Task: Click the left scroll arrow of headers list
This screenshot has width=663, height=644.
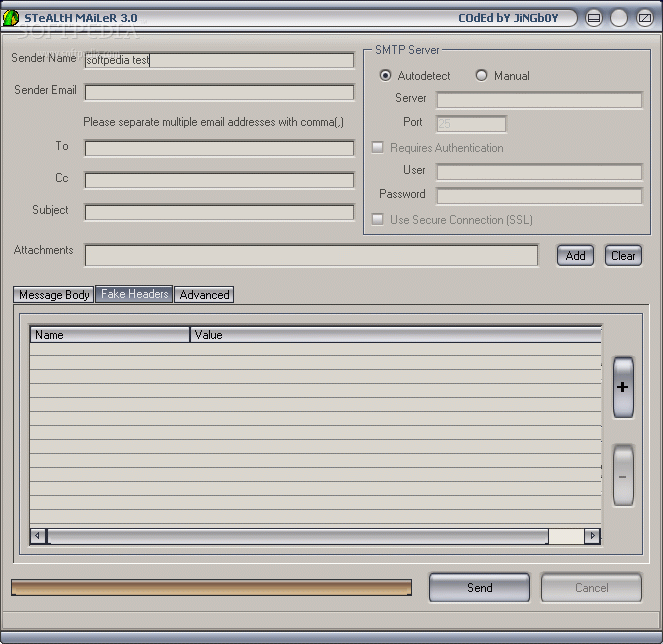Action: coord(38,536)
